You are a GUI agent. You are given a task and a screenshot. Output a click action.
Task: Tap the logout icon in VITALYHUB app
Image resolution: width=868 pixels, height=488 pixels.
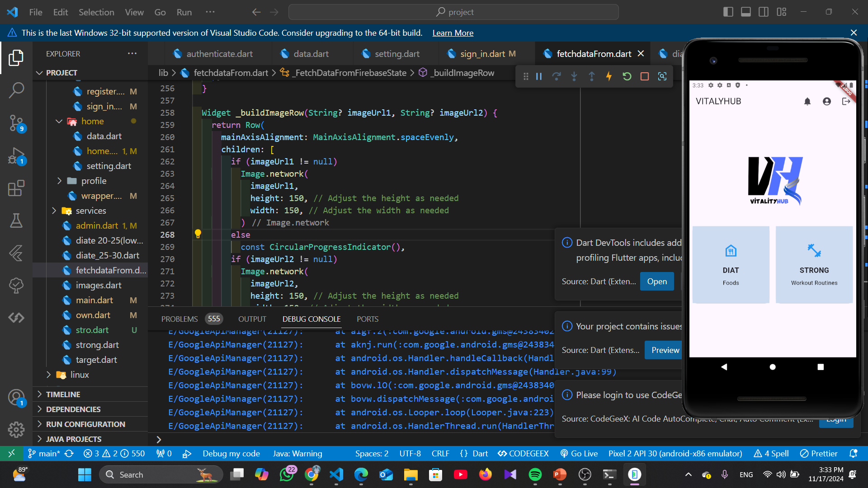[846, 102]
